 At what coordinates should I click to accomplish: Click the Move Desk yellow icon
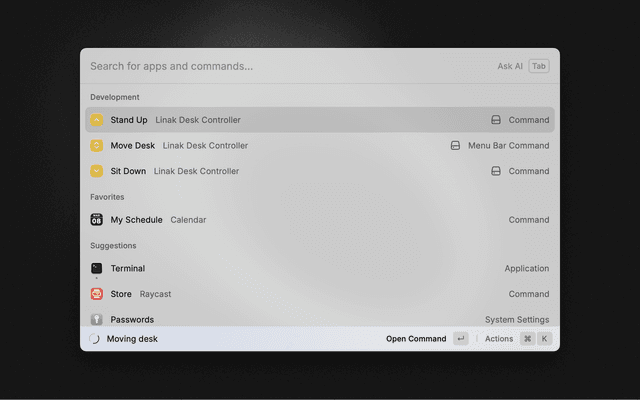pos(97,145)
